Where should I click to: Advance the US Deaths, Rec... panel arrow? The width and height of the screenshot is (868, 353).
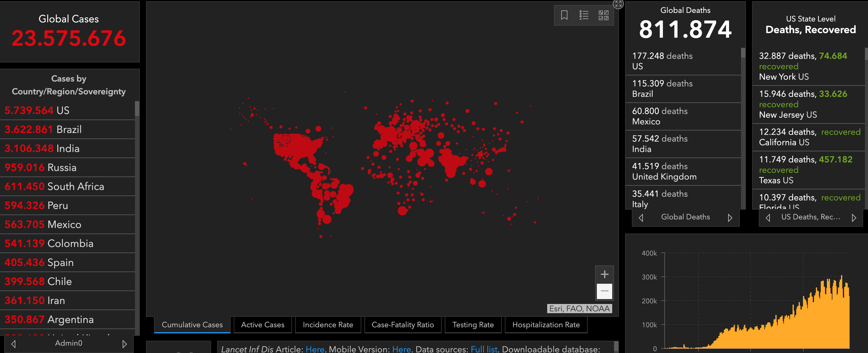(854, 218)
